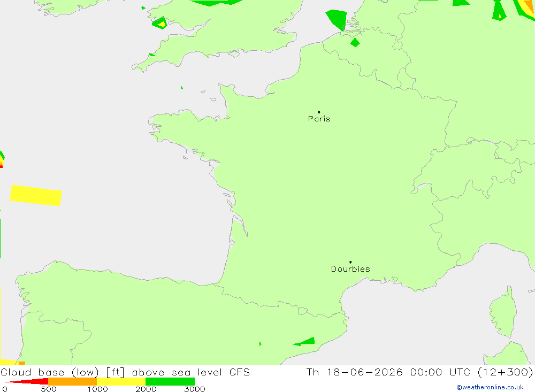
Task: Click the weatheronline.co.uk copyright link
Action: [x=490, y=387]
